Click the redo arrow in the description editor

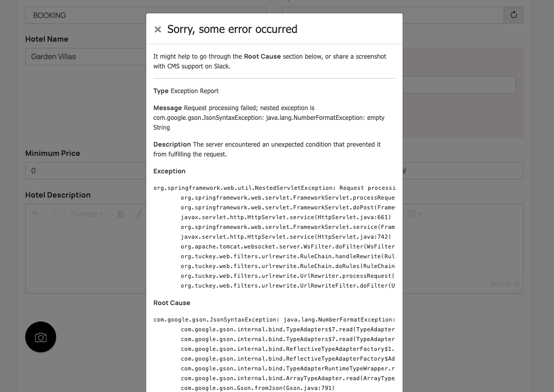point(54,213)
